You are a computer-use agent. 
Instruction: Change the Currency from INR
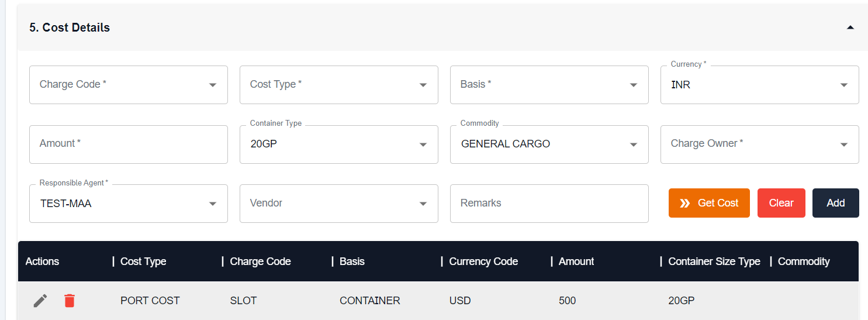pyautogui.click(x=760, y=85)
